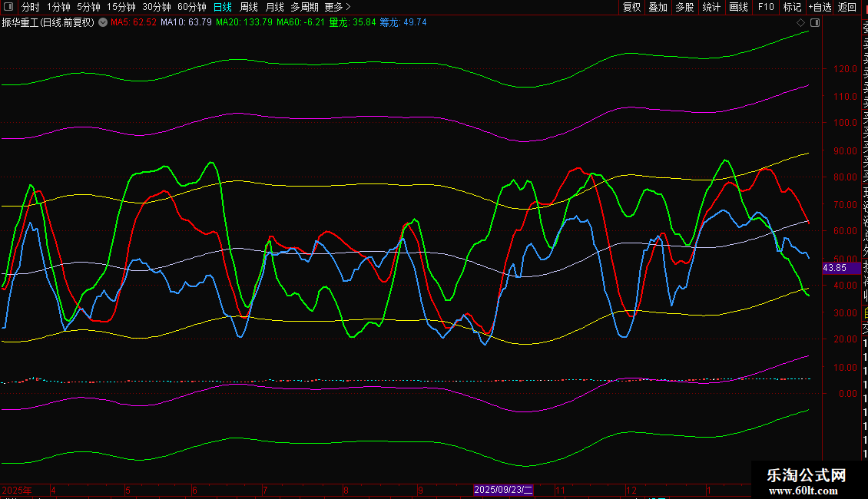The image size is (868, 499).
Task: Choose the 30分钟 period
Action: (157, 7)
